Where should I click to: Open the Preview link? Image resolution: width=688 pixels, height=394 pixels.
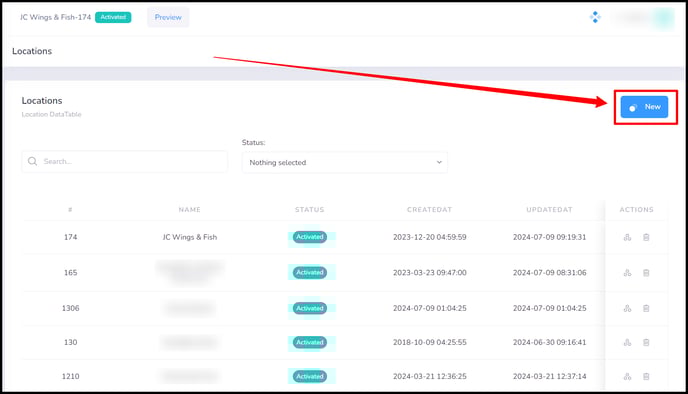point(168,17)
